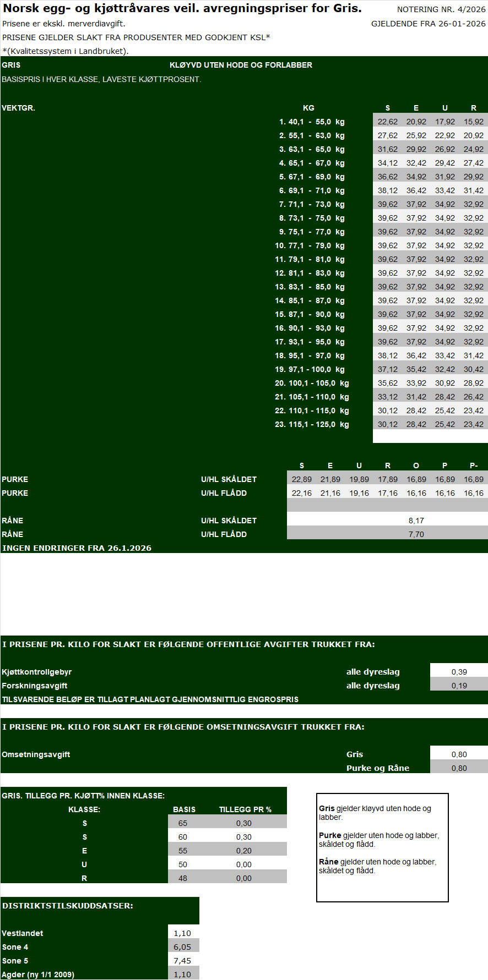488x980 pixels.
Task: Select the R-class price for 55,1 - 63,0 kg
Action: (x=473, y=135)
